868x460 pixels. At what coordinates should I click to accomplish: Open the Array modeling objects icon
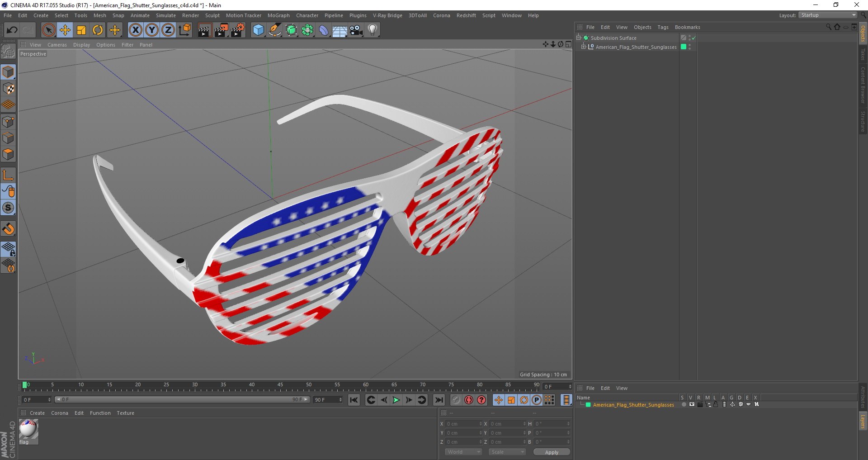pos(307,30)
